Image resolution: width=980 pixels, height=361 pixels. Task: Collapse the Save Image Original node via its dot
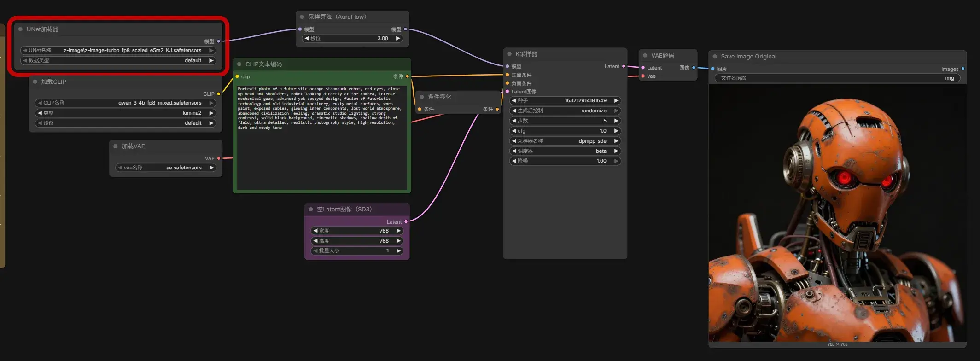(715, 56)
